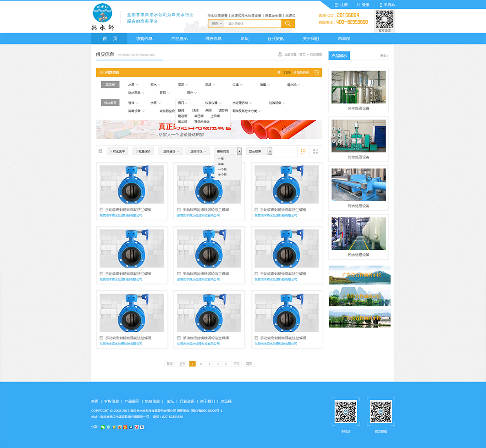The image size is (486, 448).
Task: Collapse the category panel with the arrow icon
Action: [x=316, y=72]
